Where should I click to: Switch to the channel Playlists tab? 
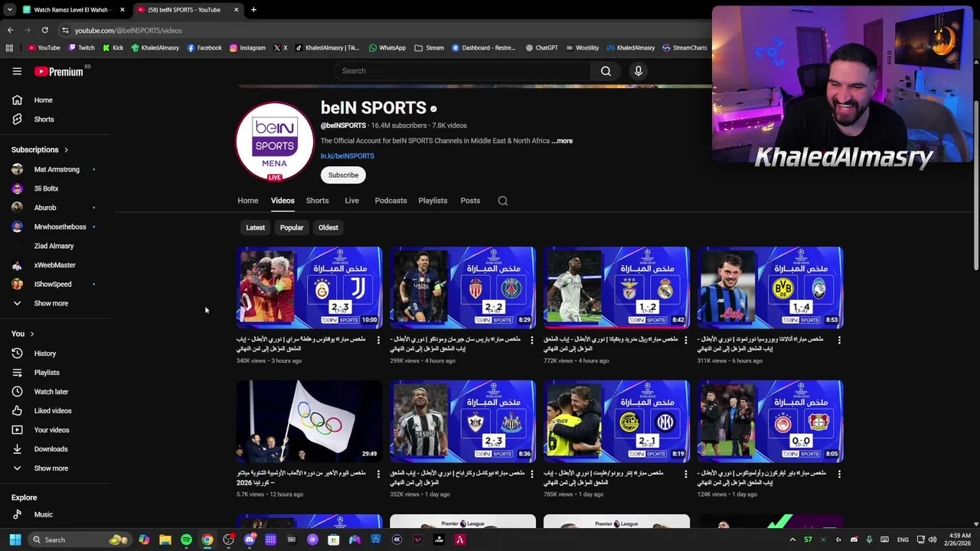coord(433,201)
